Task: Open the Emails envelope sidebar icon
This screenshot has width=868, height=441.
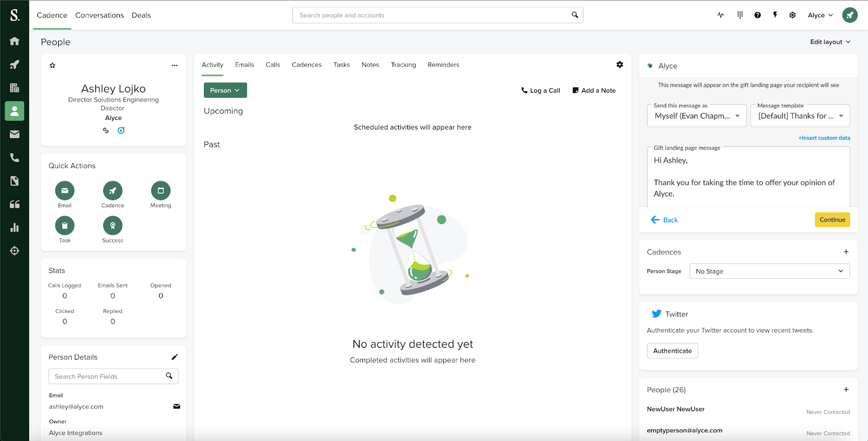Action: (15, 135)
